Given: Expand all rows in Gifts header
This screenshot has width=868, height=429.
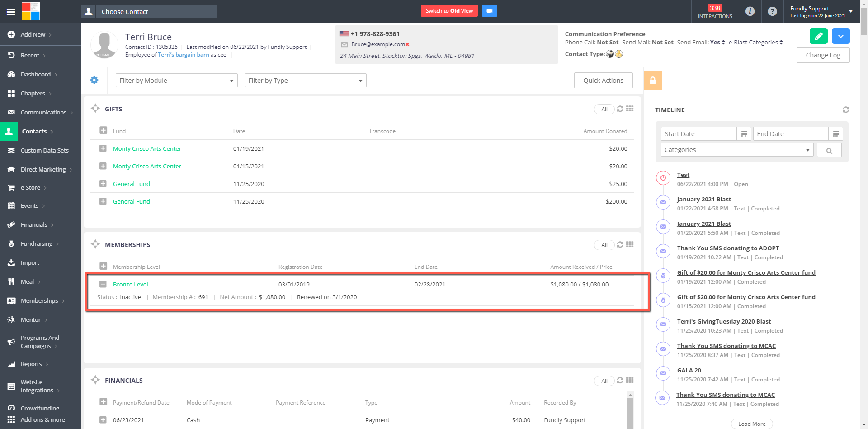Looking at the screenshot, I should pyautogui.click(x=103, y=130).
